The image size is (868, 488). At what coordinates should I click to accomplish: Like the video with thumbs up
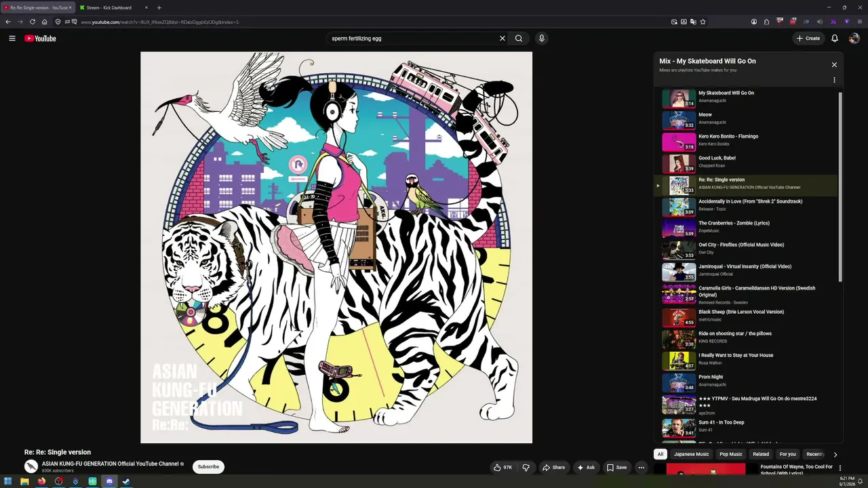pos(502,467)
